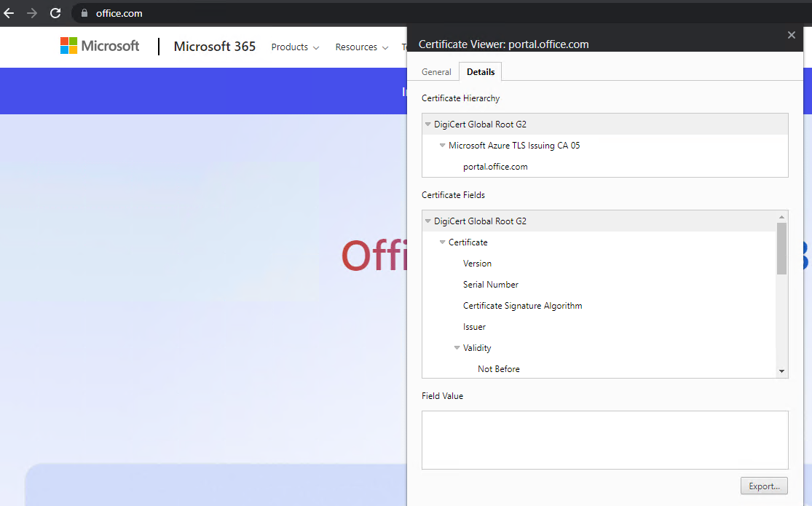Select the Certificate field row
Image resolution: width=812 pixels, height=506 pixels.
point(599,242)
